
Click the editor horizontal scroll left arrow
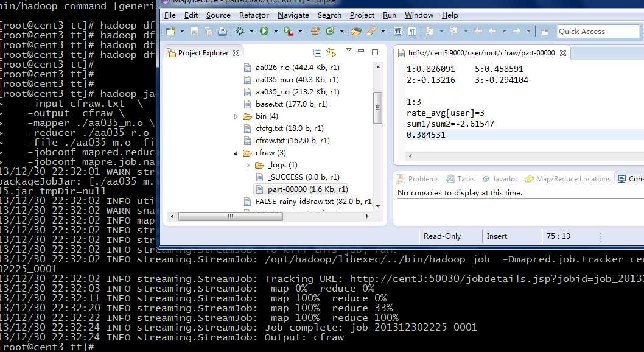tap(410, 156)
